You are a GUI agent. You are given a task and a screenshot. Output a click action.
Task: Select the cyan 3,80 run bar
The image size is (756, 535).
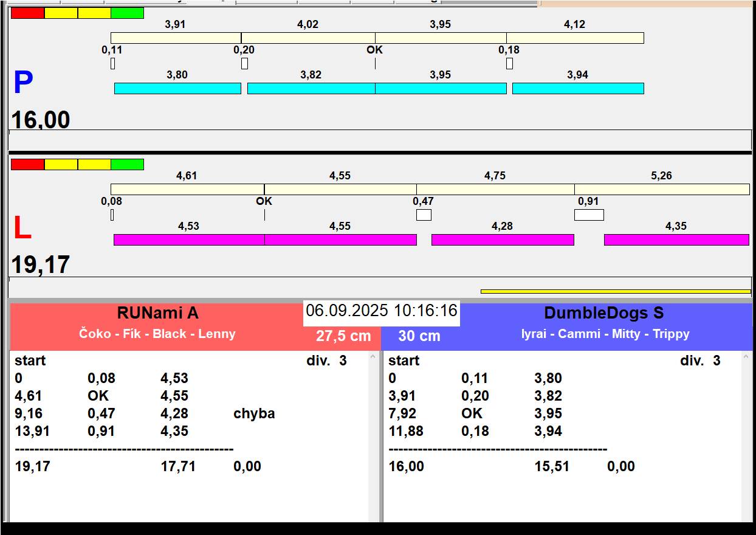coord(177,88)
